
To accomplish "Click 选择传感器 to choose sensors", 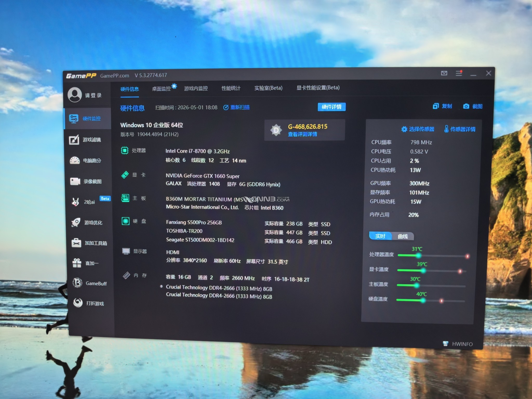I will pos(418,129).
